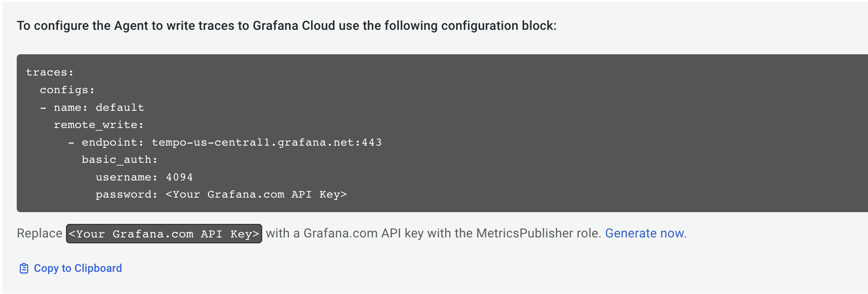Click the period after Generate now

click(684, 233)
